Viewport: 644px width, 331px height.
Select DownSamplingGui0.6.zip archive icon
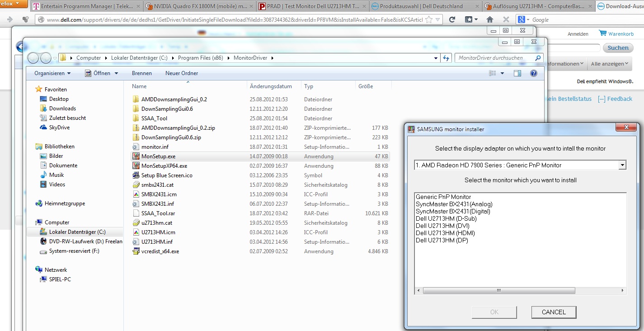click(136, 137)
